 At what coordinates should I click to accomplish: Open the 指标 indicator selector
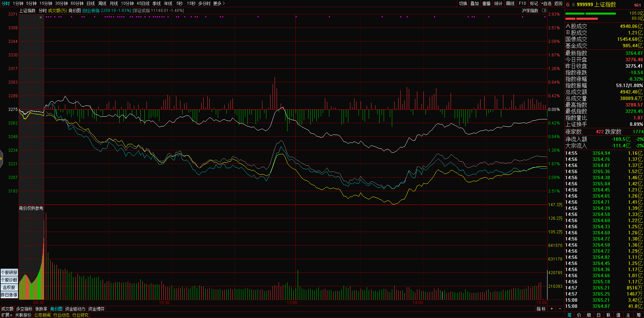541,309
